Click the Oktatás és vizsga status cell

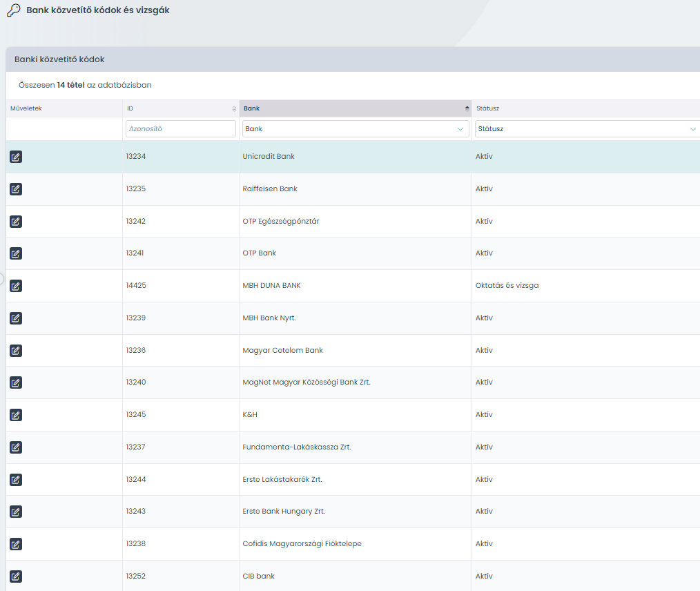[507, 286]
